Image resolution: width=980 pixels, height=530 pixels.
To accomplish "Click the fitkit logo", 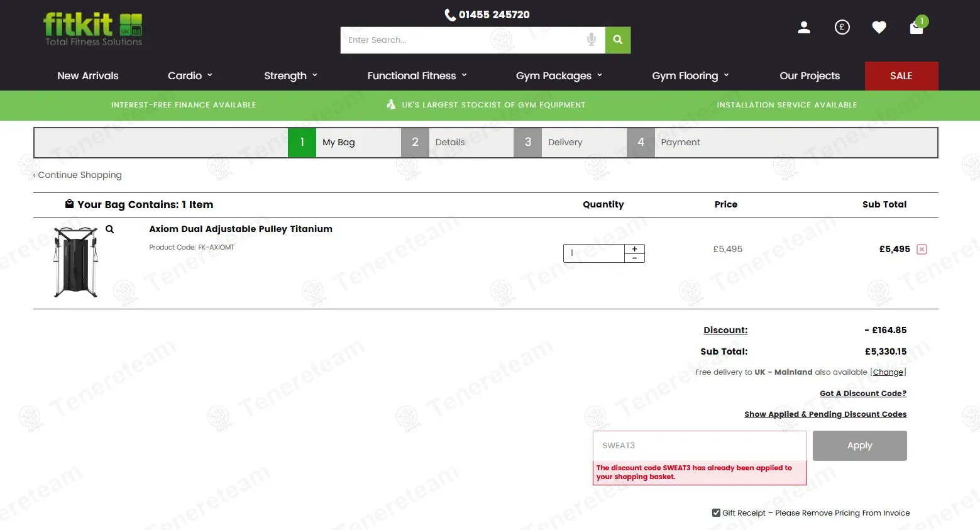I will pos(93,30).
